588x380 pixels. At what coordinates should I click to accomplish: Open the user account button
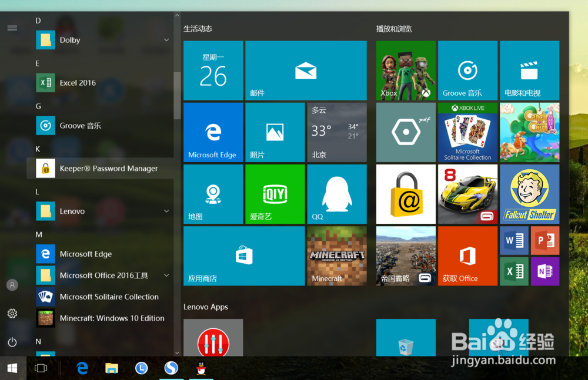point(12,285)
